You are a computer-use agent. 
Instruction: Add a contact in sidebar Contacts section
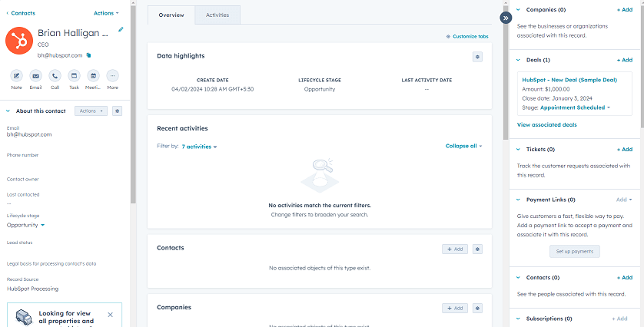tap(625, 278)
